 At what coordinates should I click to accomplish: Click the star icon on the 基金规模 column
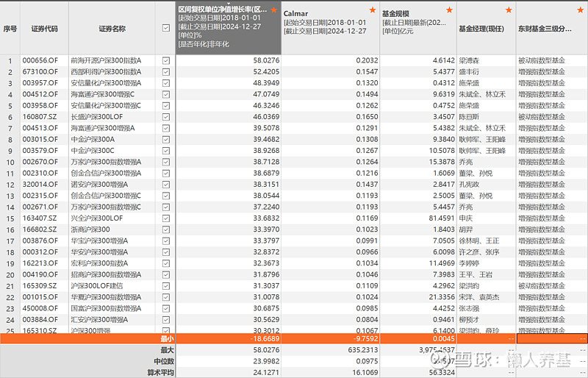[450, 10]
